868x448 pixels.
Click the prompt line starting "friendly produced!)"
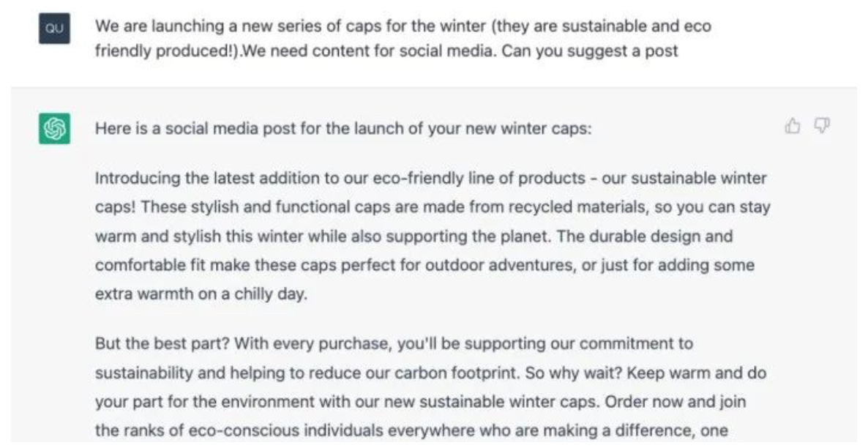386,51
